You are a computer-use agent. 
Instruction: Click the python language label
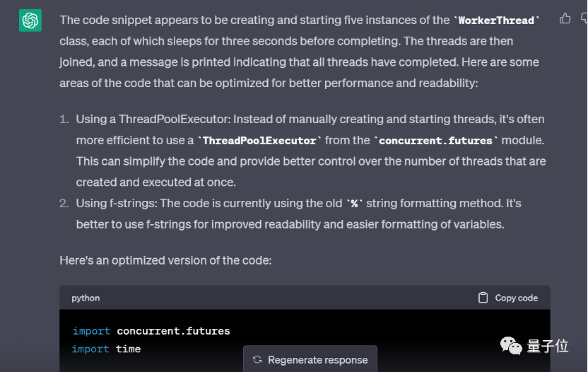point(86,298)
